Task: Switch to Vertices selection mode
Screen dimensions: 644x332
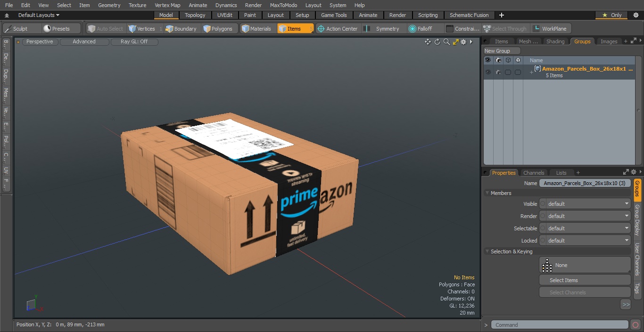Action: point(146,29)
